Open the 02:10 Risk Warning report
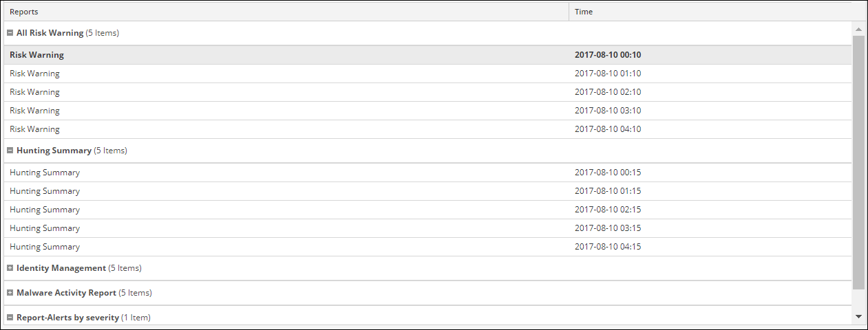Image resolution: width=868 pixels, height=330 pixels. click(34, 92)
